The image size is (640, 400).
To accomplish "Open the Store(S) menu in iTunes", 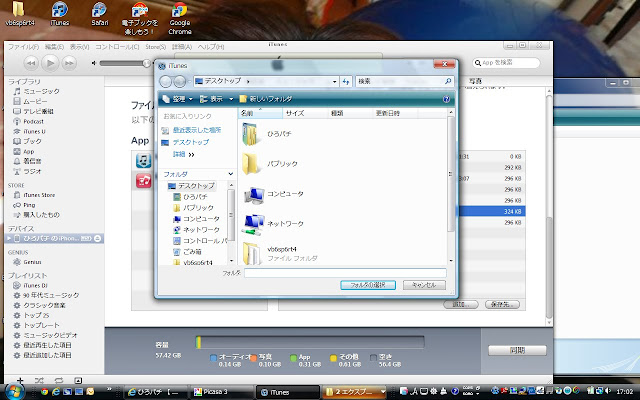I will click(x=156, y=47).
